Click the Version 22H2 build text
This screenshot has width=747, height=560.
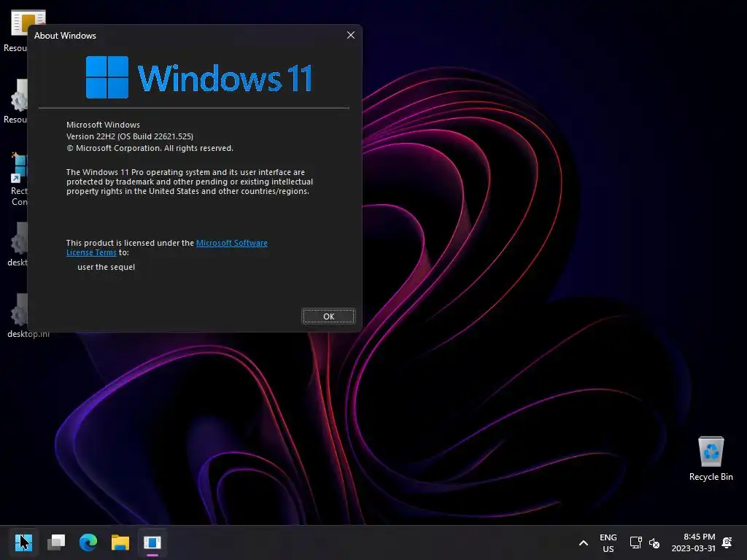(x=130, y=136)
